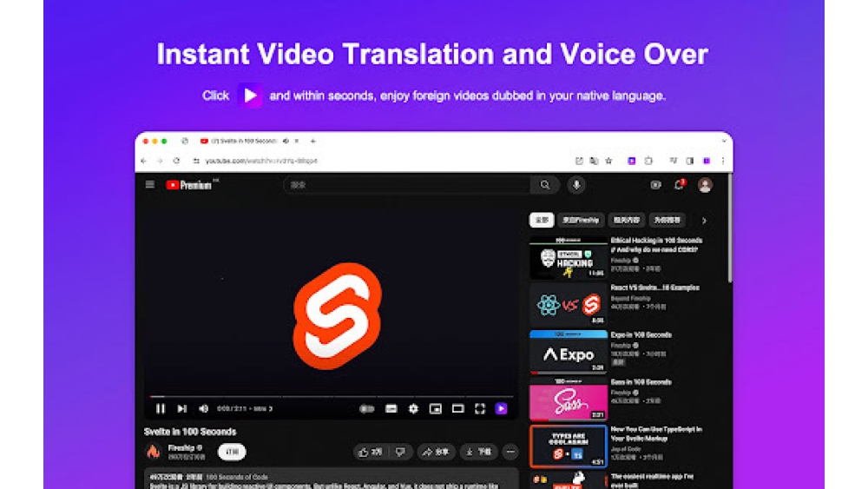The width and height of the screenshot is (868, 489).
Task: Click the white subscribe button
Action: [232, 452]
